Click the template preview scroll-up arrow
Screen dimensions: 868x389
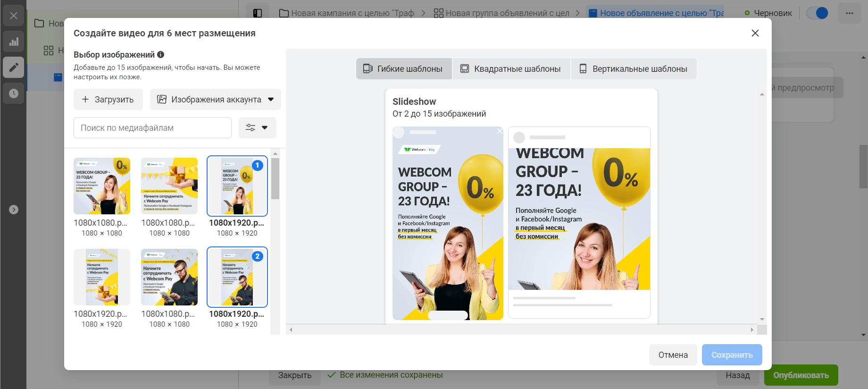(762, 94)
